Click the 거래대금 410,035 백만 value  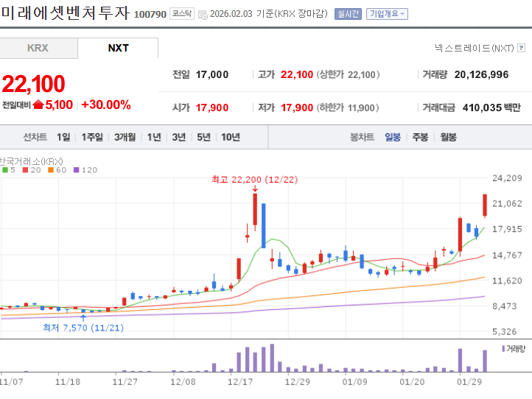coord(491,107)
